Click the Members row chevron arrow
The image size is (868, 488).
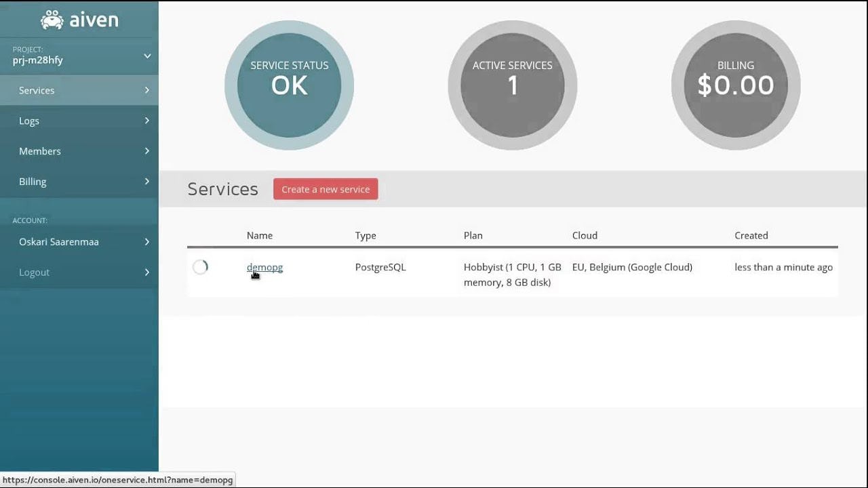coord(147,151)
